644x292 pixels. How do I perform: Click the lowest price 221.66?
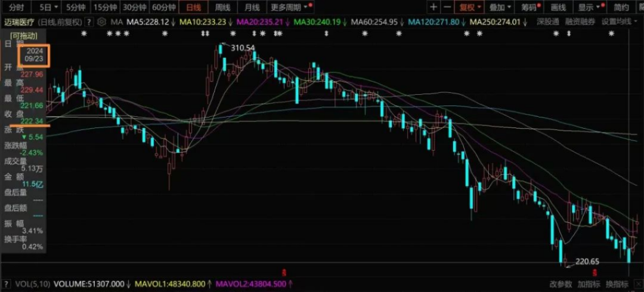33,105
